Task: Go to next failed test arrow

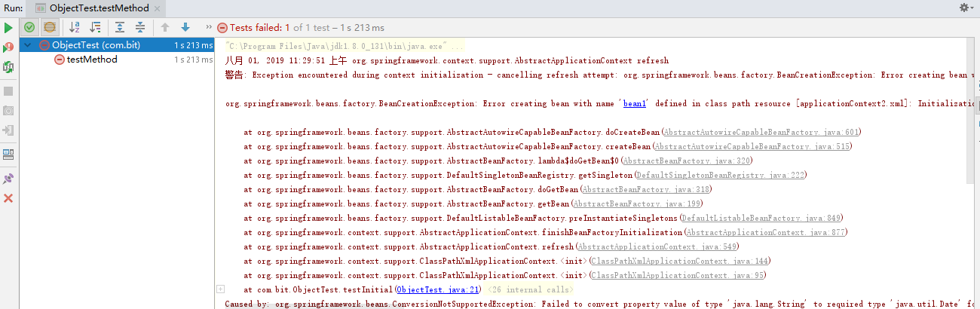Action: coord(185,27)
